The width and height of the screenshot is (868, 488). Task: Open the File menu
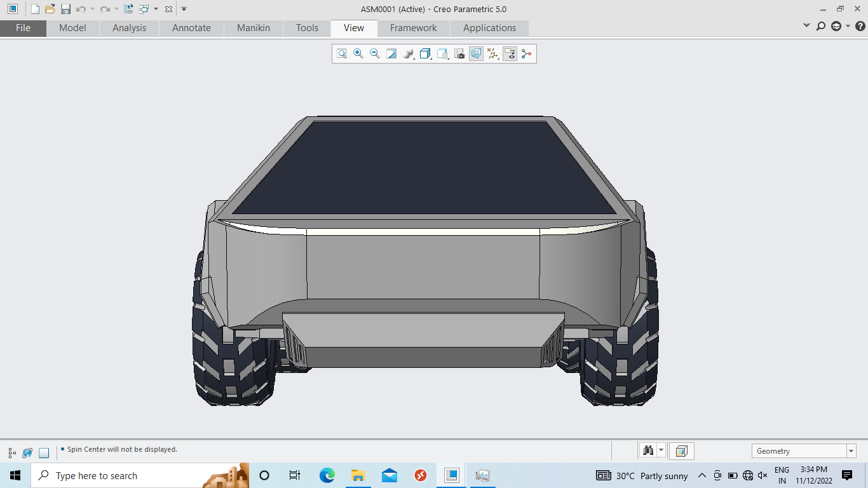tap(23, 28)
